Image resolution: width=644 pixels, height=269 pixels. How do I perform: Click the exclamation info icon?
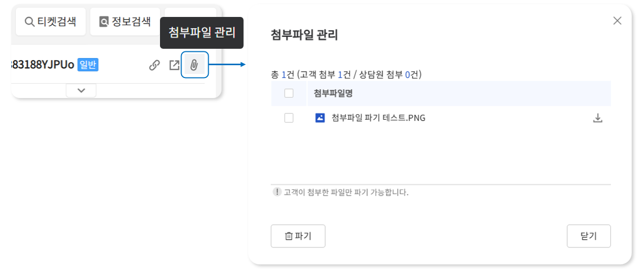coord(277,192)
